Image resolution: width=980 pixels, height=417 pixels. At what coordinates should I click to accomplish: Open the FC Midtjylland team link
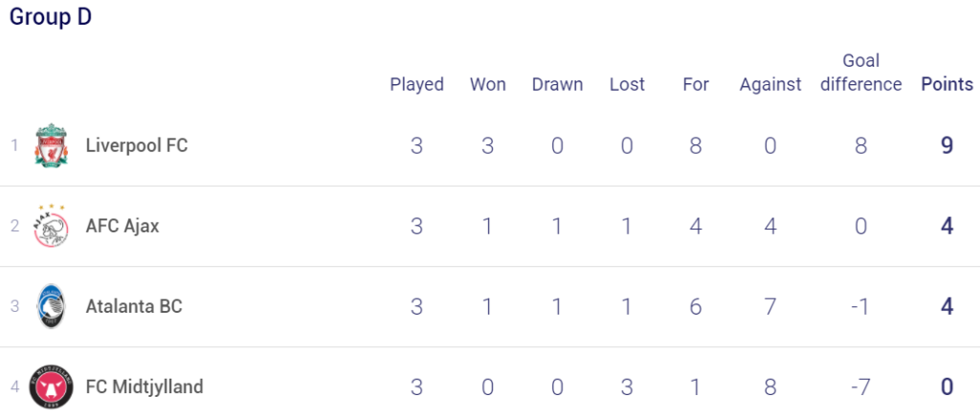(145, 387)
